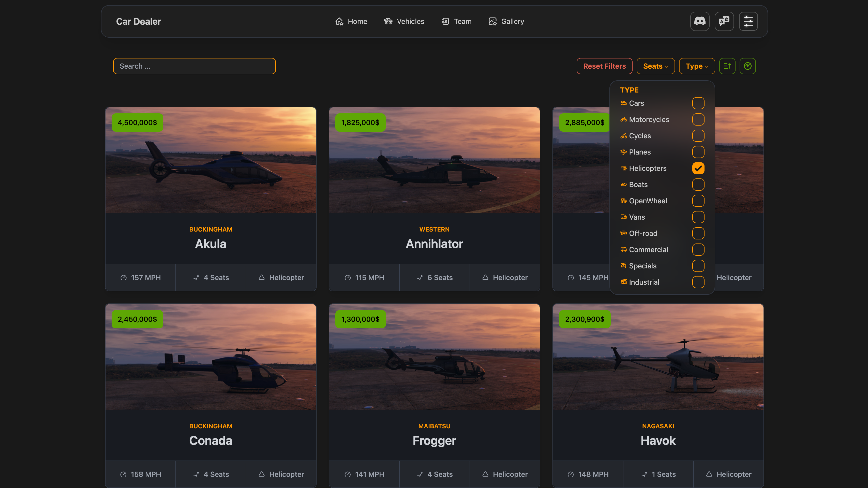Uncheck the Helicopters type checkbox

pos(698,169)
